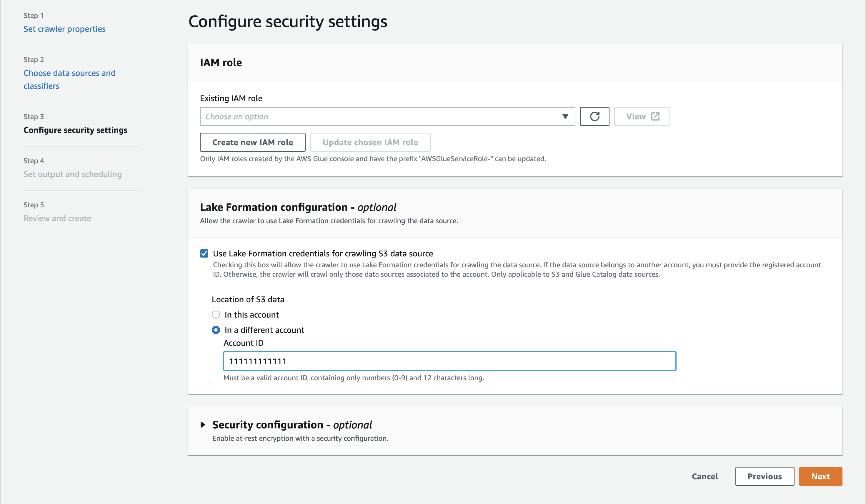Click the refresh IAM roles icon
Viewport: 866px width, 504px height.
pyautogui.click(x=594, y=116)
